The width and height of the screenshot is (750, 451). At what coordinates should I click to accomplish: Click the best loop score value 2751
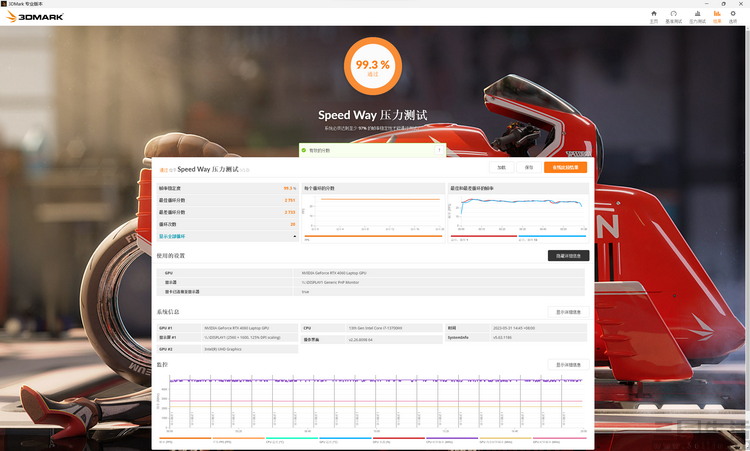pos(290,200)
